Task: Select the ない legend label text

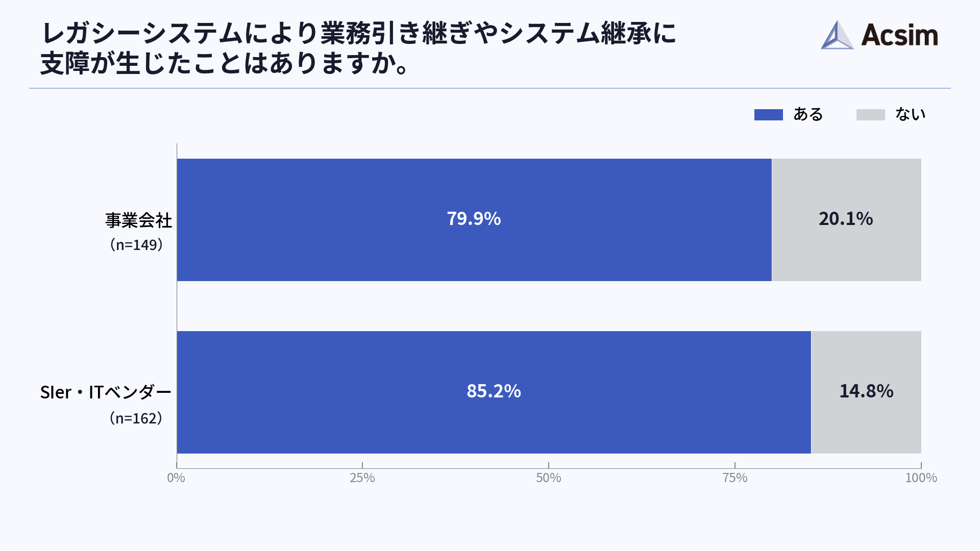Action: (910, 114)
